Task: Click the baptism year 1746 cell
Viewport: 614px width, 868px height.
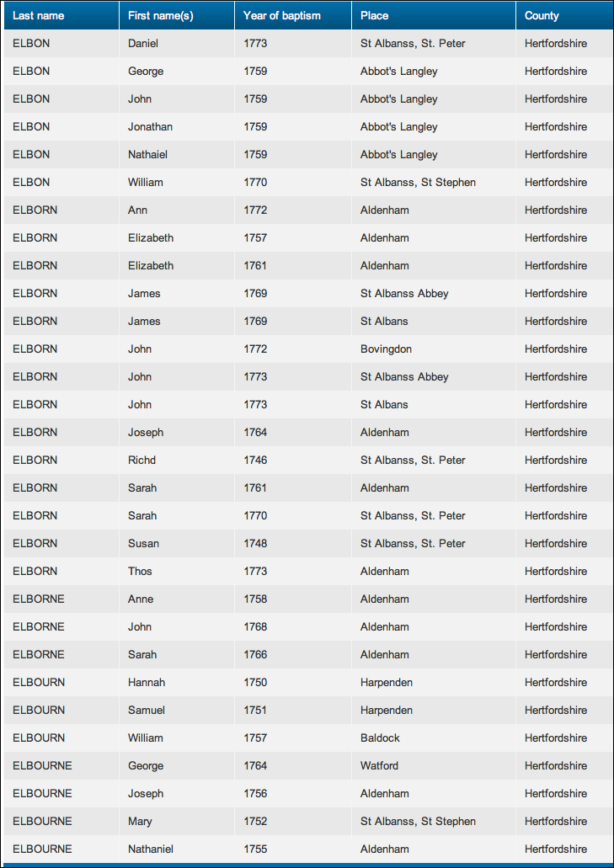Action: click(x=255, y=461)
